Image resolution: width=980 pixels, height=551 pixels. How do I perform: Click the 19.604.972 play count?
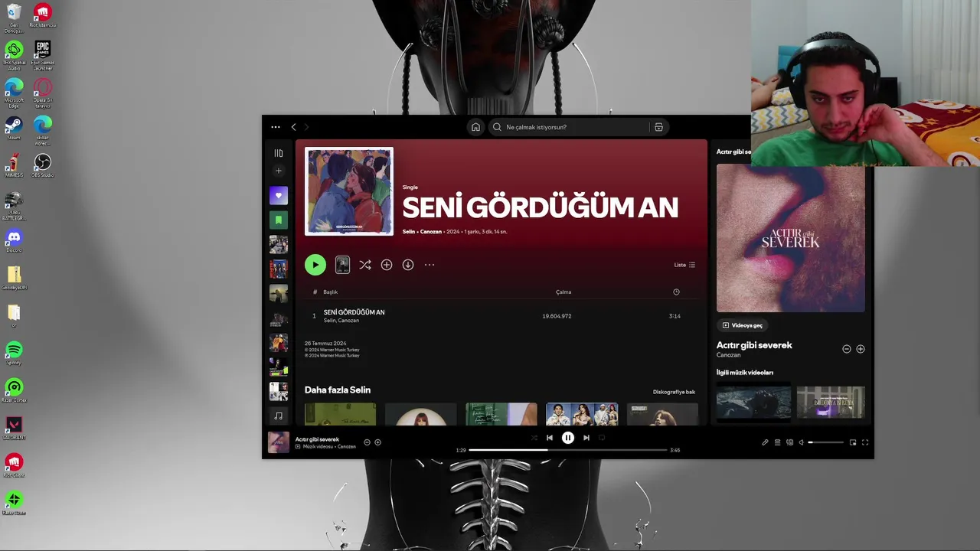click(x=557, y=316)
